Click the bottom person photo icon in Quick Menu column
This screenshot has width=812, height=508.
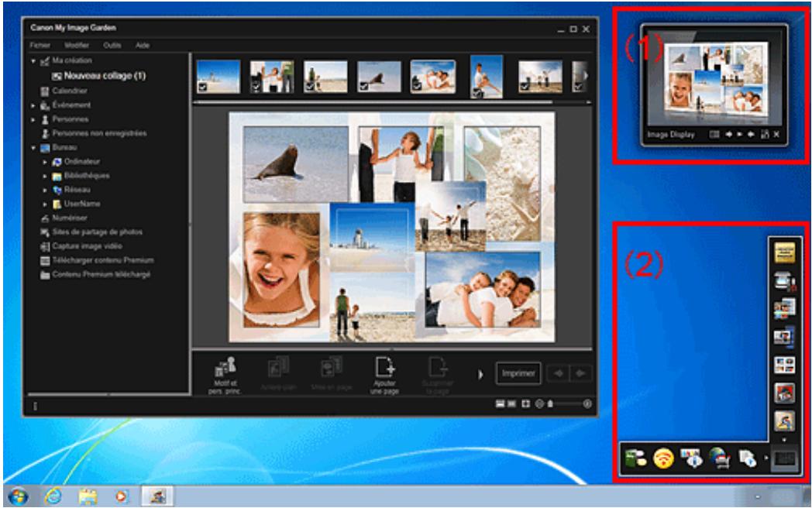[x=785, y=420]
